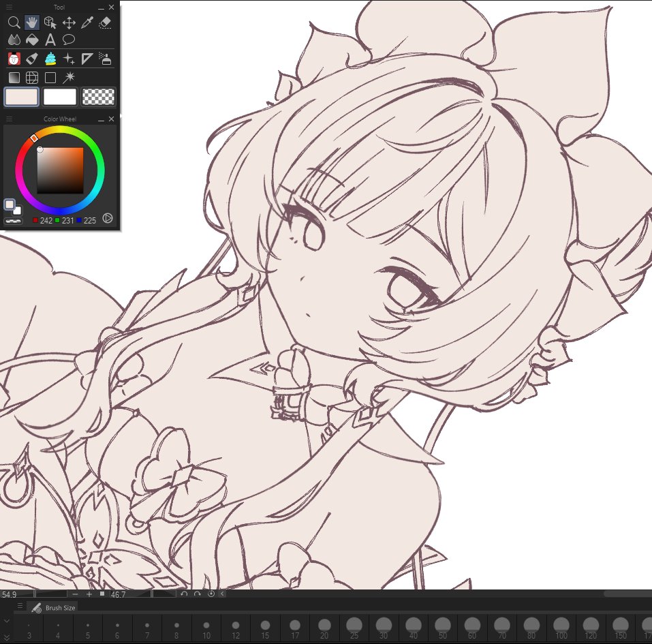The height and width of the screenshot is (644, 652).
Task: Select the Eyedropper tool
Action: pyautogui.click(x=87, y=22)
